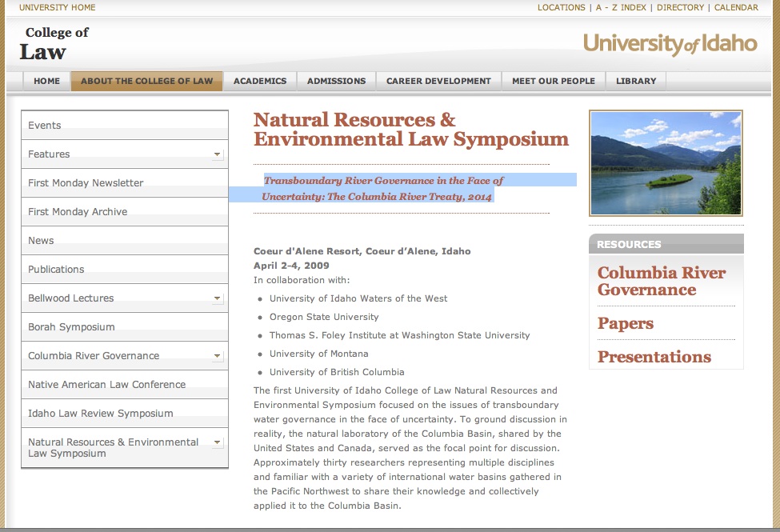Screen dimensions: 780x532
Task: Open Publications in the sidebar
Action: pyautogui.click(x=124, y=270)
